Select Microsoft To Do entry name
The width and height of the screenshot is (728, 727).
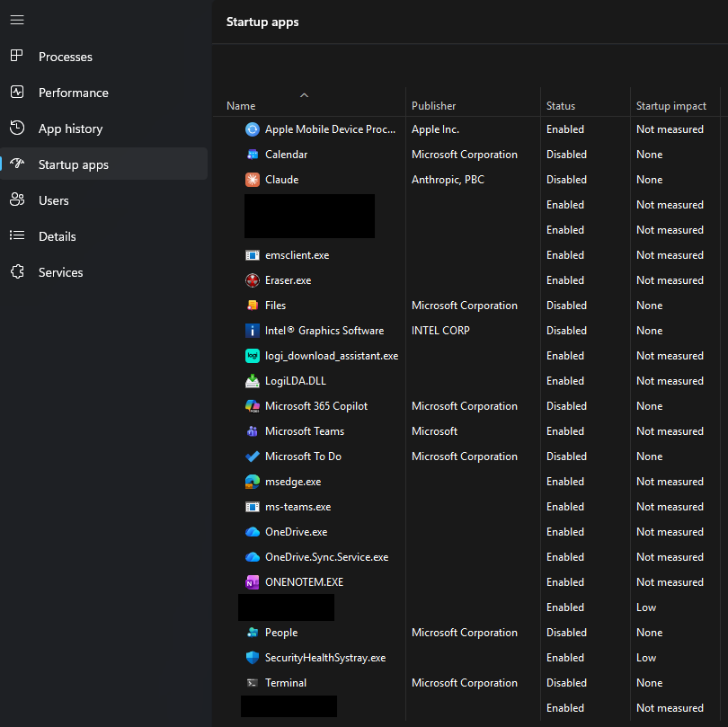(303, 456)
